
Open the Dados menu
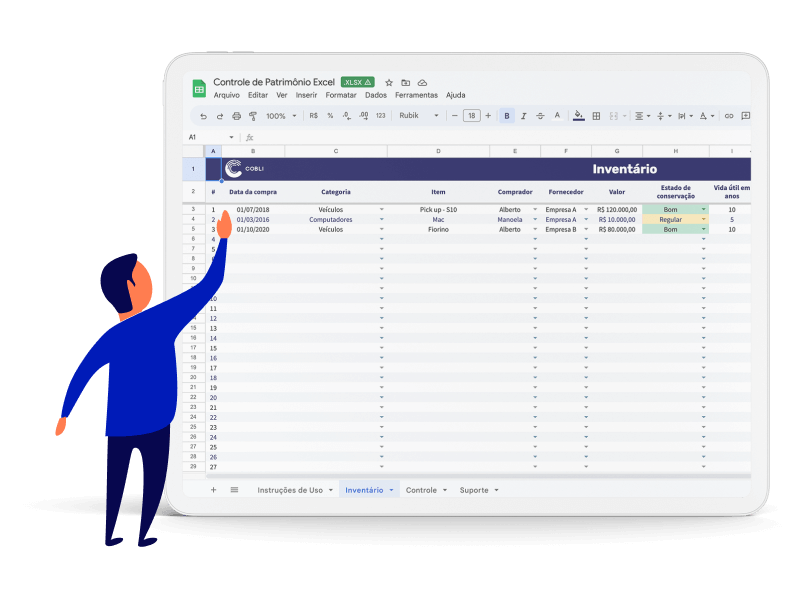tap(376, 95)
